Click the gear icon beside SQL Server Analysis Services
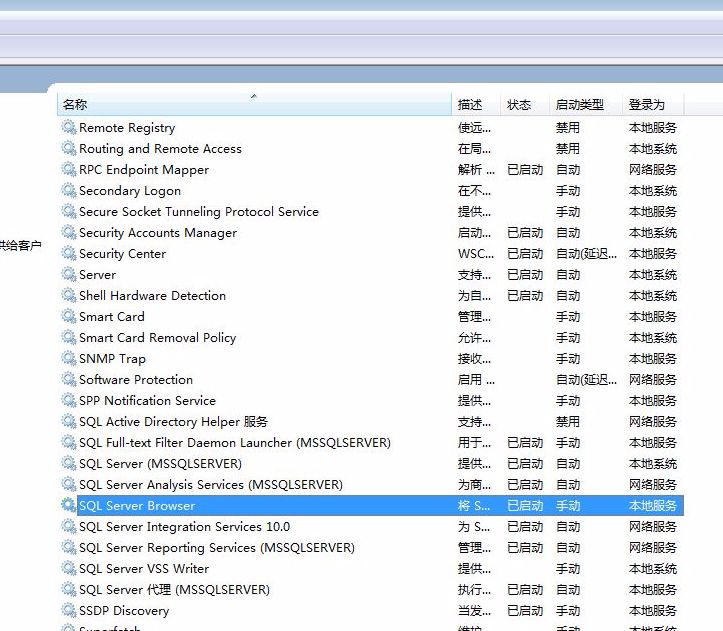723x631 pixels. (x=69, y=484)
